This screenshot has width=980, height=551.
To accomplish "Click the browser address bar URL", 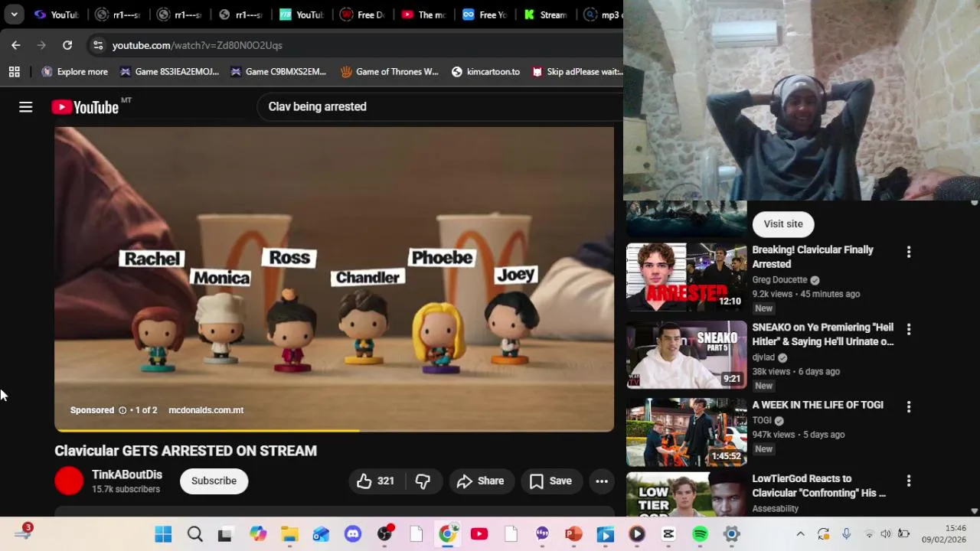I will (197, 45).
